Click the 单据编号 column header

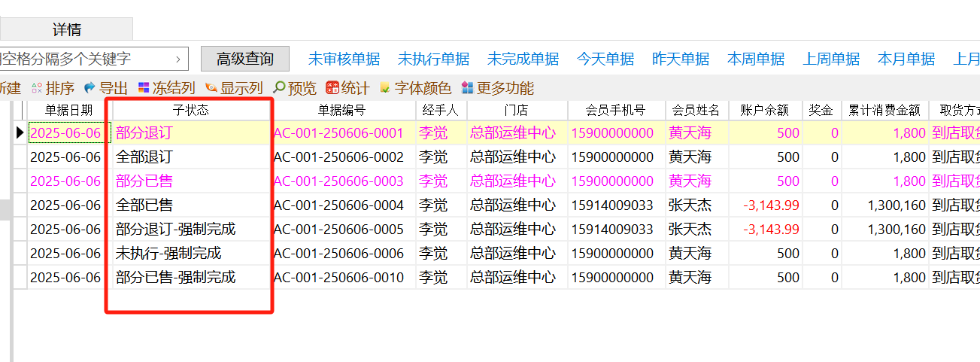click(341, 110)
